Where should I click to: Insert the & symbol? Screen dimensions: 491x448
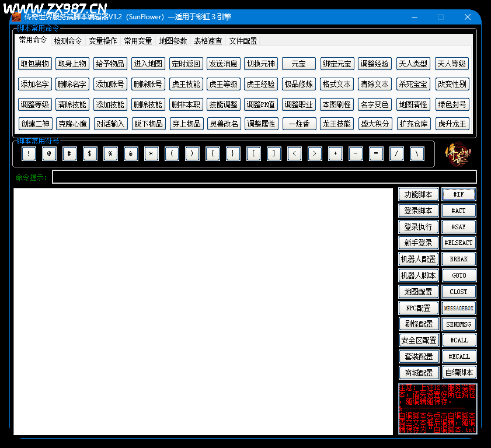coord(131,153)
